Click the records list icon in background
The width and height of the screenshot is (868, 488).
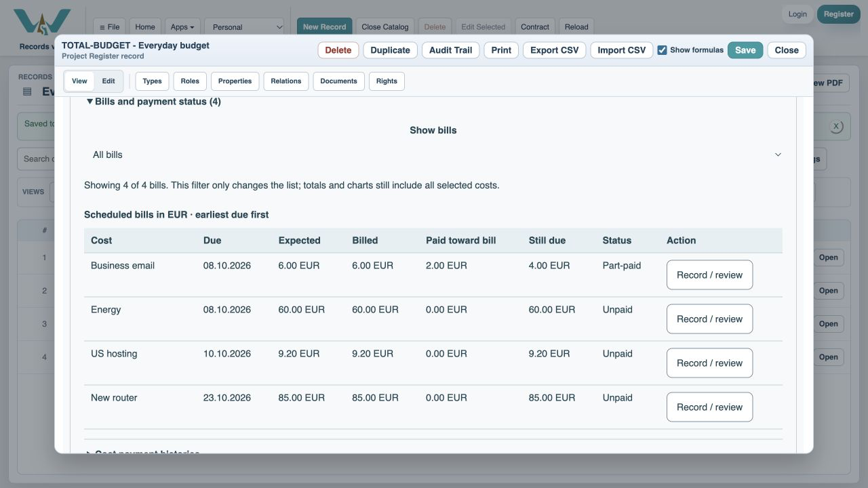click(27, 91)
